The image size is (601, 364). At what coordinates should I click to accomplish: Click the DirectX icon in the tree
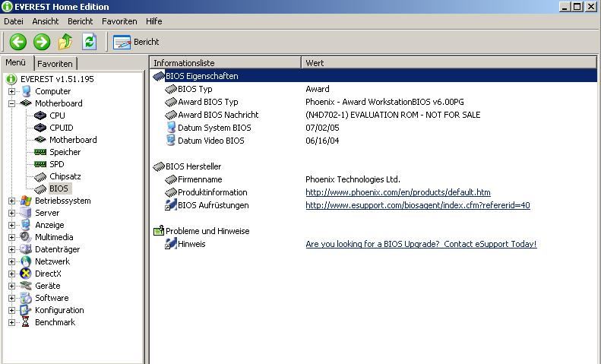[x=26, y=274]
